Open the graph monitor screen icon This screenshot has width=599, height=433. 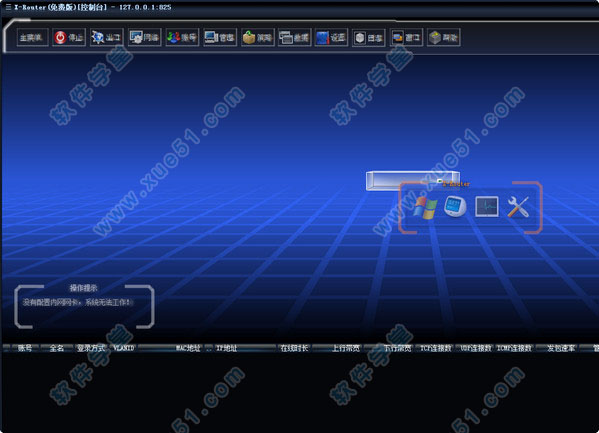pos(486,206)
